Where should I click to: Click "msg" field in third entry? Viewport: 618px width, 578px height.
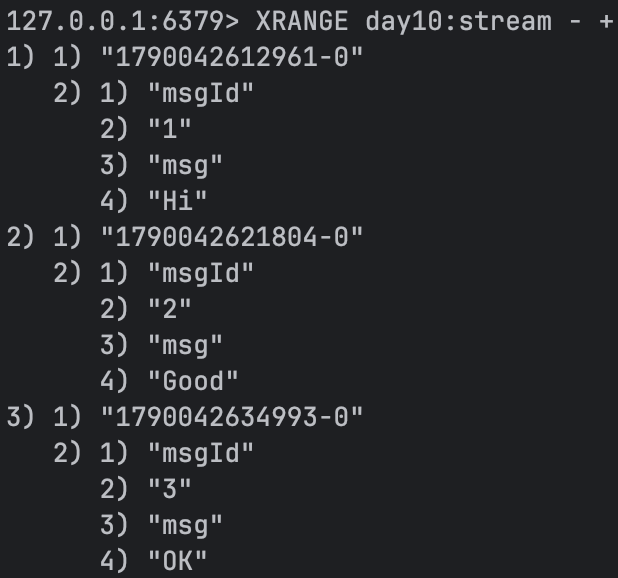coord(185,526)
